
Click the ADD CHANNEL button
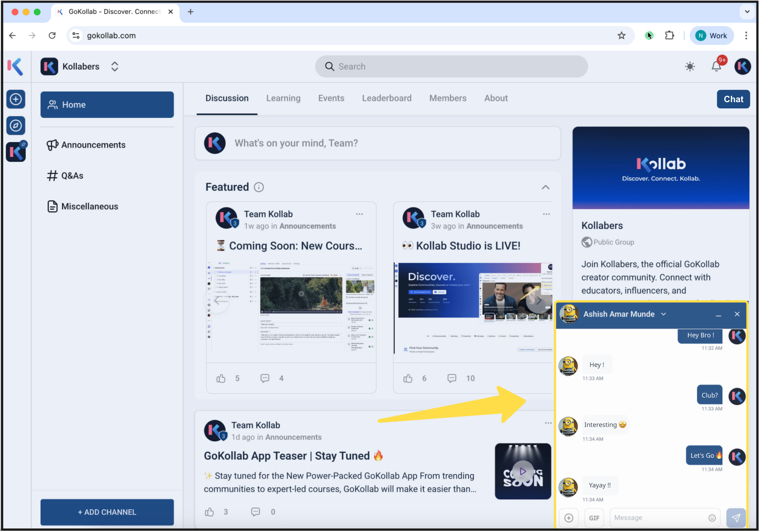[107, 512]
